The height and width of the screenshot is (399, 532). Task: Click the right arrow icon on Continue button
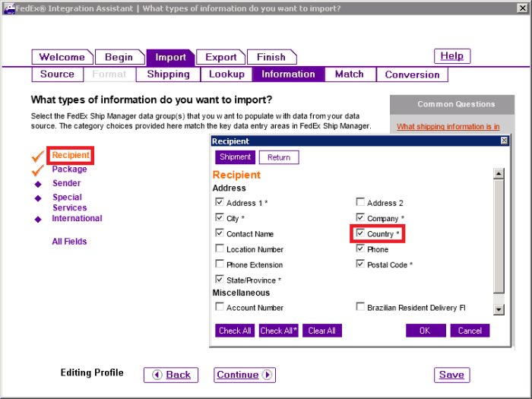(x=267, y=375)
